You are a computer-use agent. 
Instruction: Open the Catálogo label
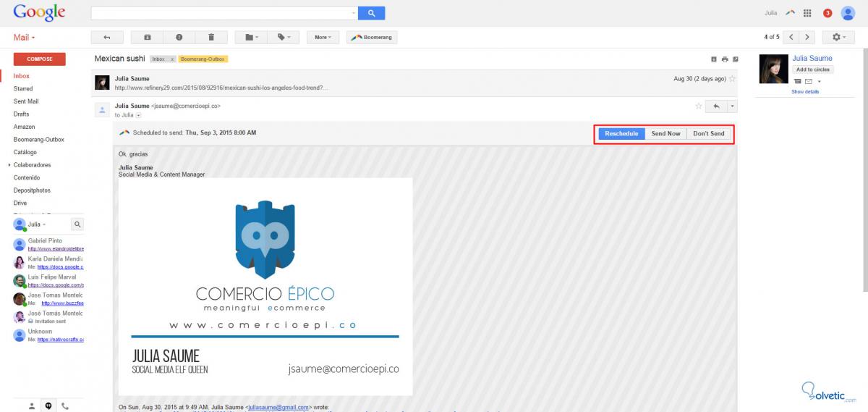[x=25, y=152]
